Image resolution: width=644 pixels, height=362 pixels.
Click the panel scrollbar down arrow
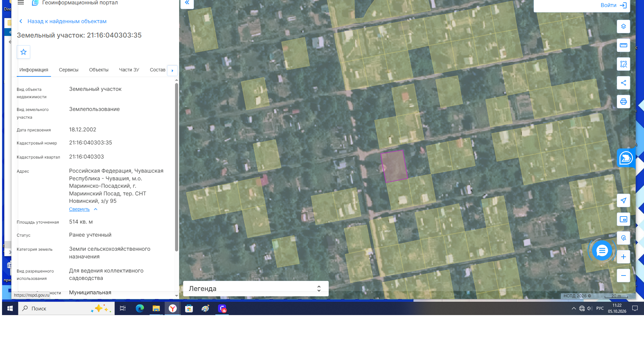coord(176,296)
